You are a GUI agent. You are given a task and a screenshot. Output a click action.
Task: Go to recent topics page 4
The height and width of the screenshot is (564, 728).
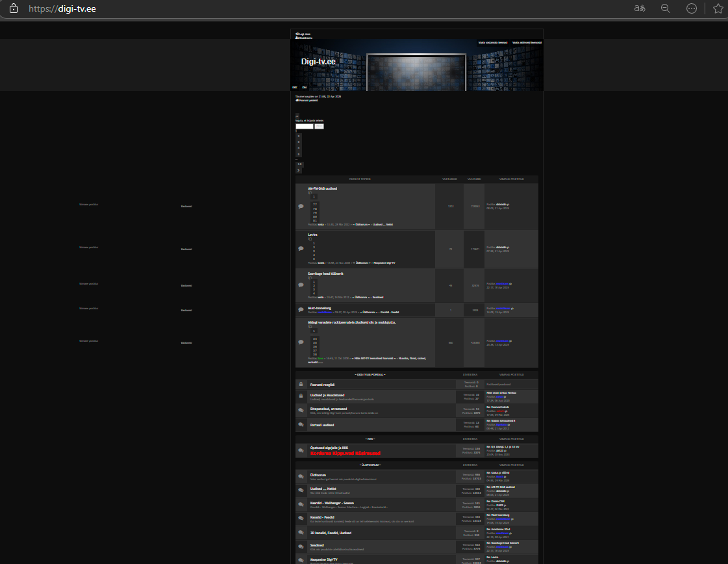click(299, 148)
